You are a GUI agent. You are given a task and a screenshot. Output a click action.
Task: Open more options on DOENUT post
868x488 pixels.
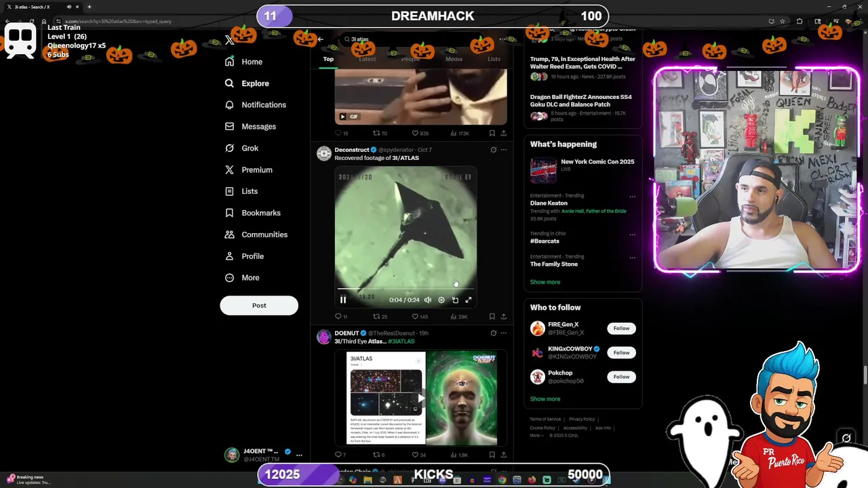tap(503, 333)
